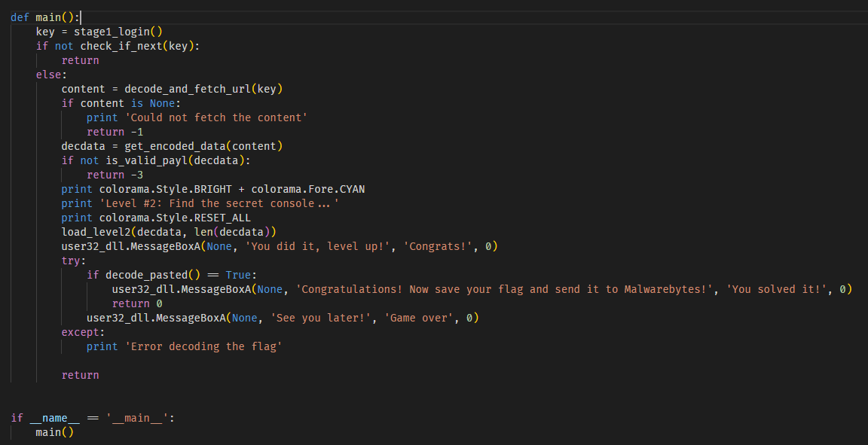Viewport: 868px width, 445px height.
Task: Place cursor on stage1_login call
Action: tap(118, 32)
